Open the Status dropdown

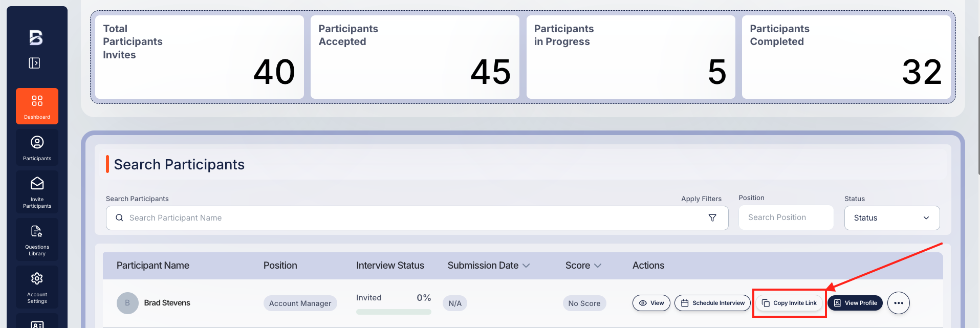[x=892, y=218]
